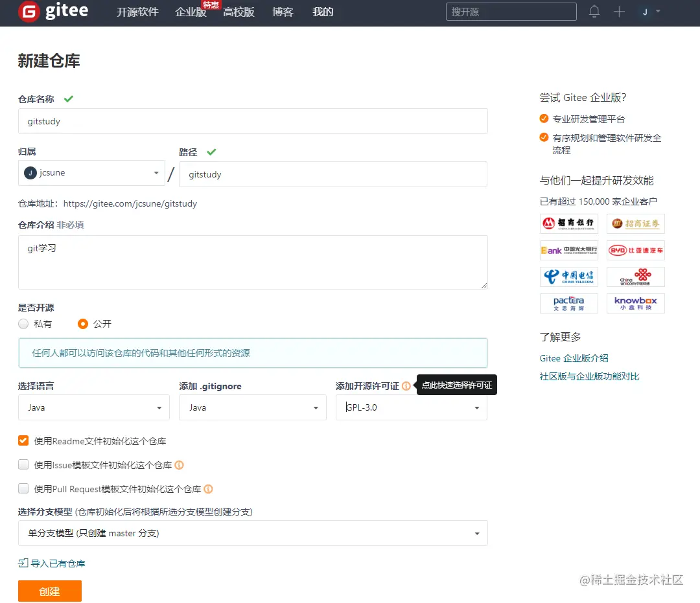Image resolution: width=700 pixels, height=603 pixels.
Task: Click the 中国光大银行 logo
Action: (569, 250)
